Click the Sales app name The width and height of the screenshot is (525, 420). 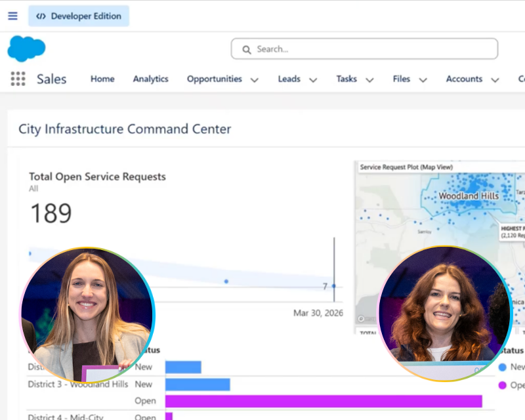[x=52, y=79]
